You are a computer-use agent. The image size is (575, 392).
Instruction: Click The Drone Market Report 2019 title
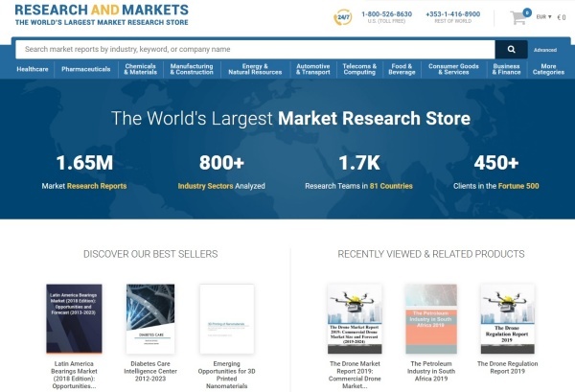click(355, 375)
